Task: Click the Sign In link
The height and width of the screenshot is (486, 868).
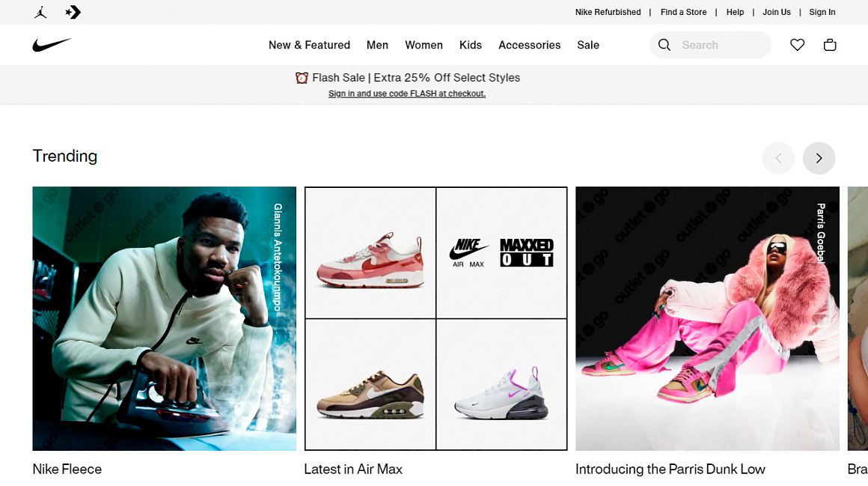Action: 822,12
